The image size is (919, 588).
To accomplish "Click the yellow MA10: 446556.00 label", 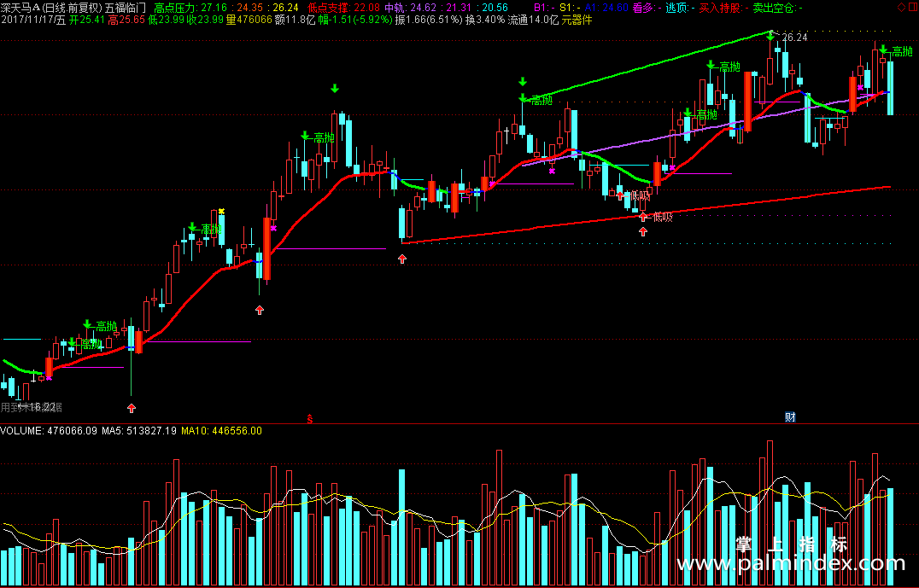I will click(221, 430).
